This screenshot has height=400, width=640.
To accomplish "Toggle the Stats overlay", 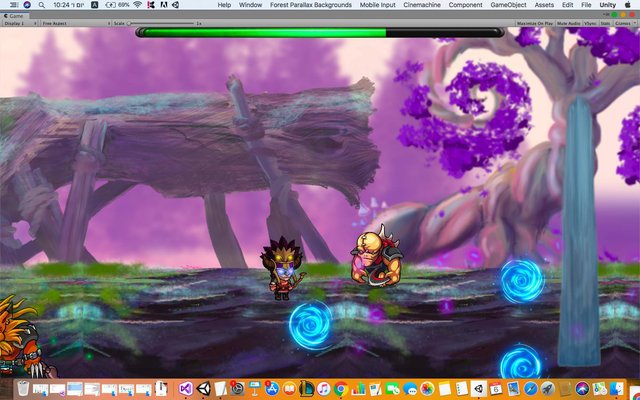I will tap(605, 24).
